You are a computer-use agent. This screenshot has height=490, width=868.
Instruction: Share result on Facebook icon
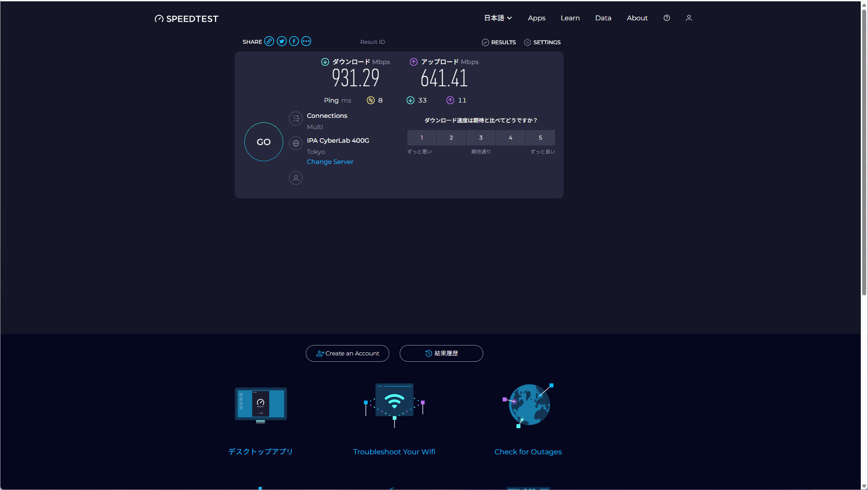point(294,42)
